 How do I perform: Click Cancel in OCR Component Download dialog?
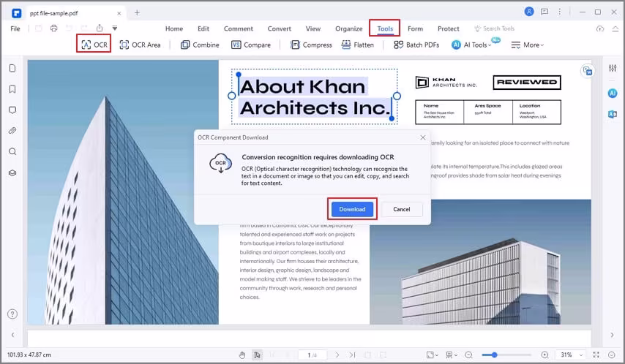click(x=401, y=209)
